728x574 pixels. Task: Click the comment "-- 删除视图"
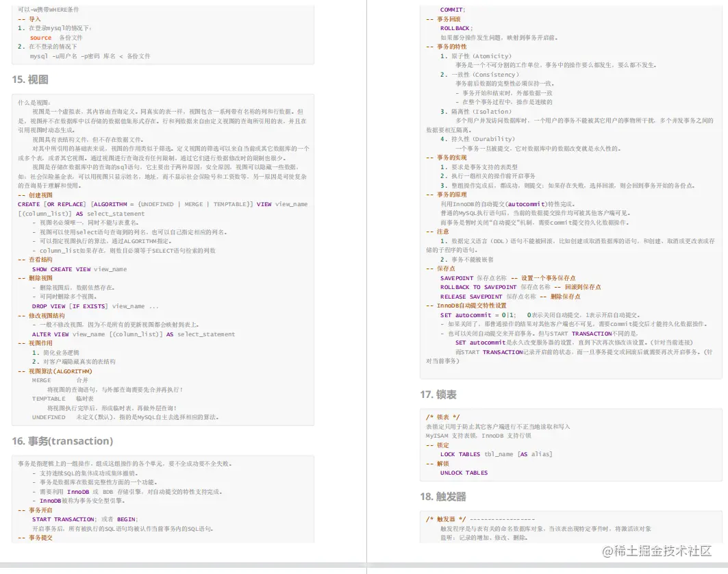[36, 278]
